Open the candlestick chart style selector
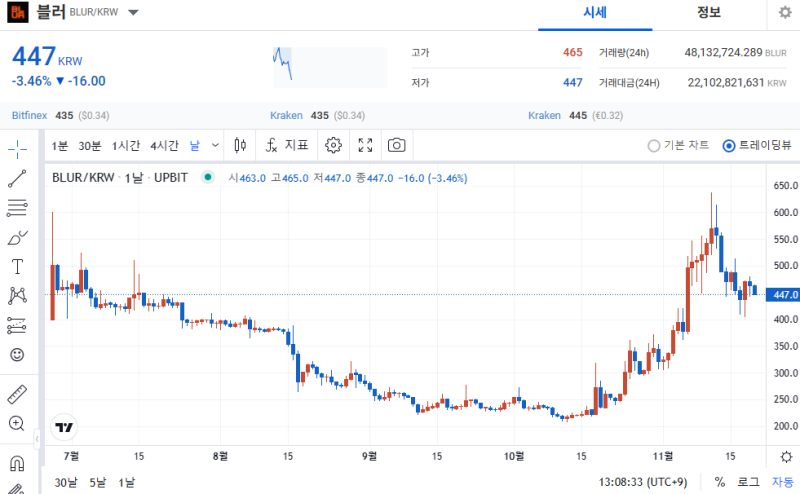The width and height of the screenshot is (800, 494). click(x=240, y=145)
